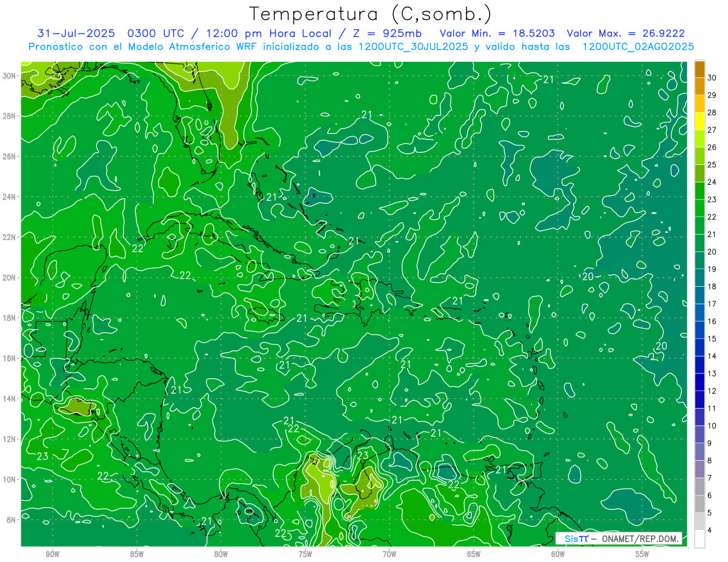
Task: Click the dark orange swatch atop the color scale
Action: (699, 69)
